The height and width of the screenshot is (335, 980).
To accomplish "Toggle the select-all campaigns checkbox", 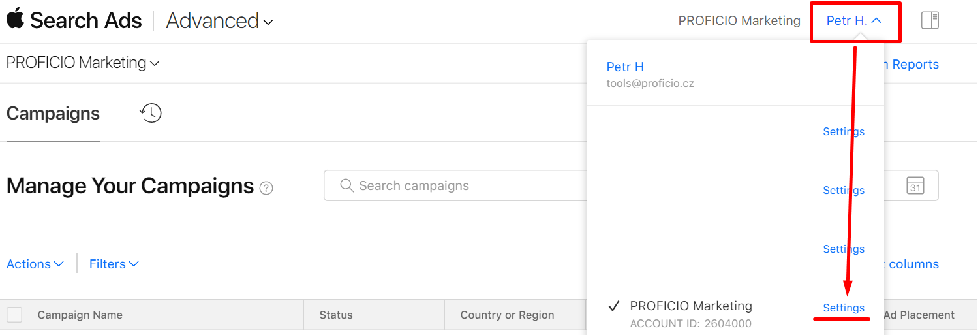I will tap(14, 315).
